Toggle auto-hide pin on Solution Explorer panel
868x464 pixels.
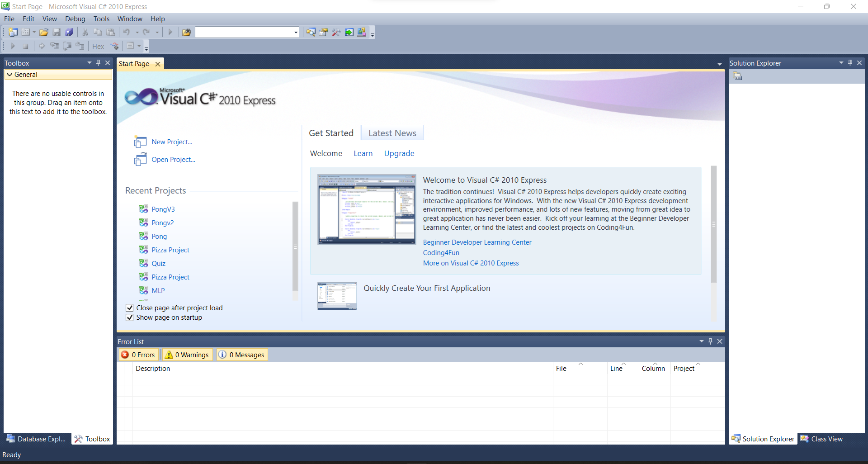850,63
